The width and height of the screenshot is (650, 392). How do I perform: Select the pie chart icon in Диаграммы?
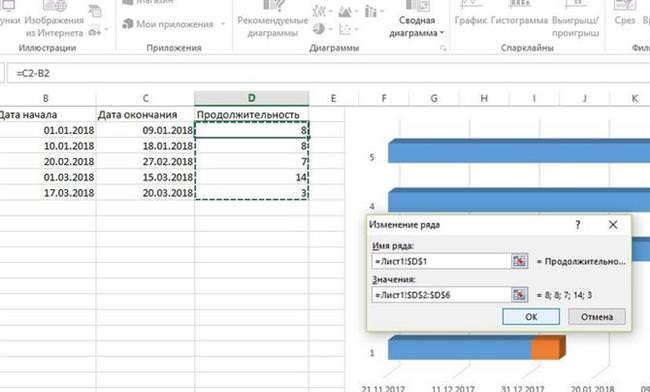click(318, 29)
